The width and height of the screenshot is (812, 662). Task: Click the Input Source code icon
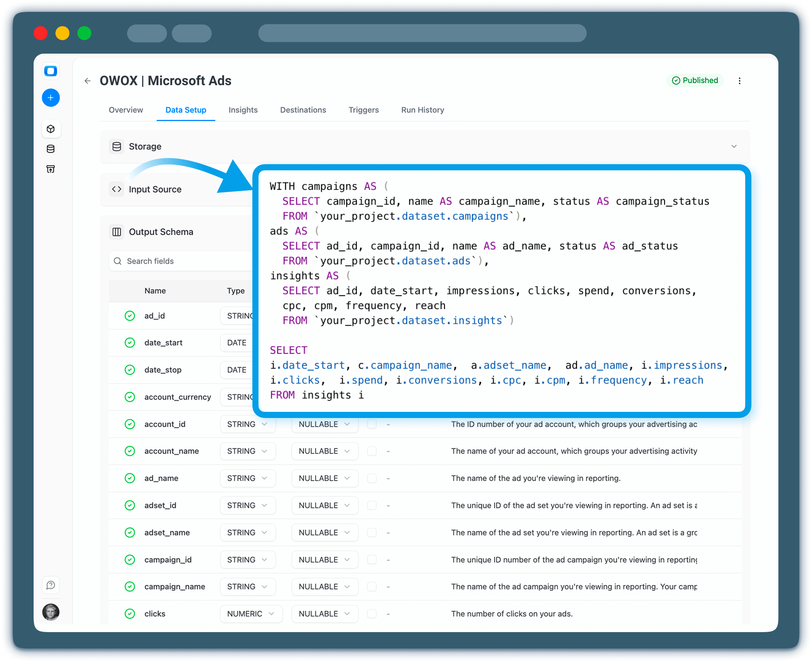117,189
